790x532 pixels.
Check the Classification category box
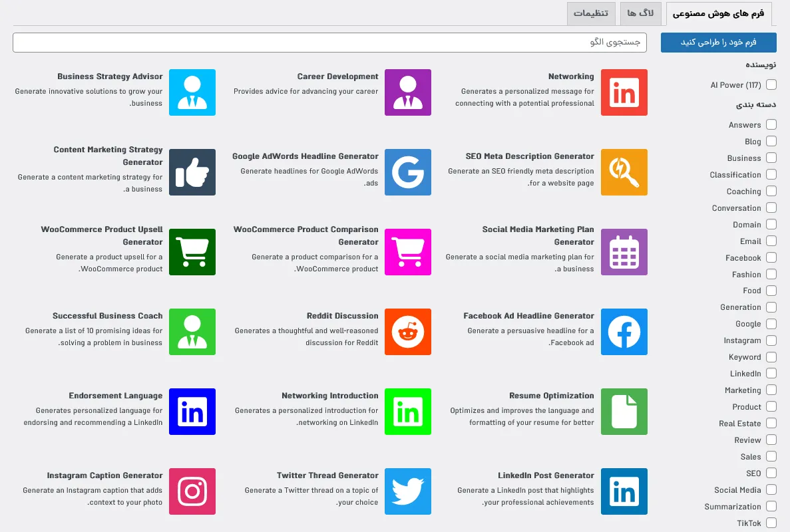point(771,174)
